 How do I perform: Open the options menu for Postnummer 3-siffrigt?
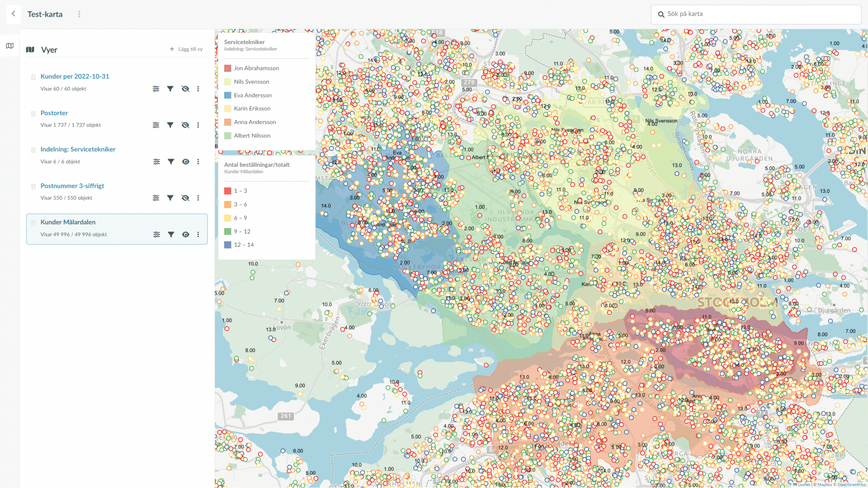coord(199,198)
